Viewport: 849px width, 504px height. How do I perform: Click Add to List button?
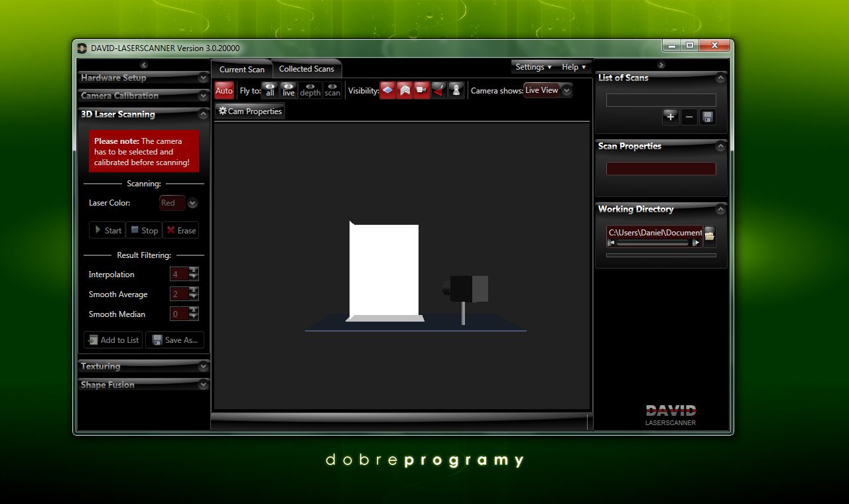coord(113,340)
